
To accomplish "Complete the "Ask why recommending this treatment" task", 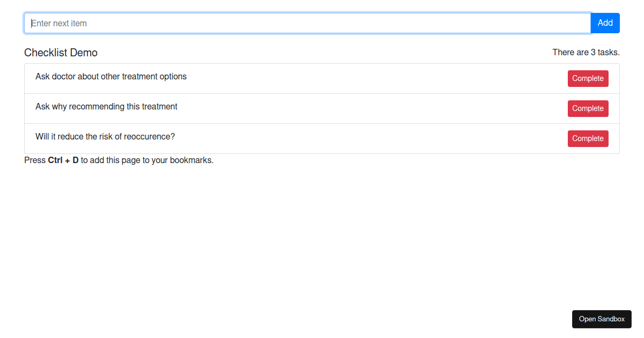I will (x=588, y=108).
